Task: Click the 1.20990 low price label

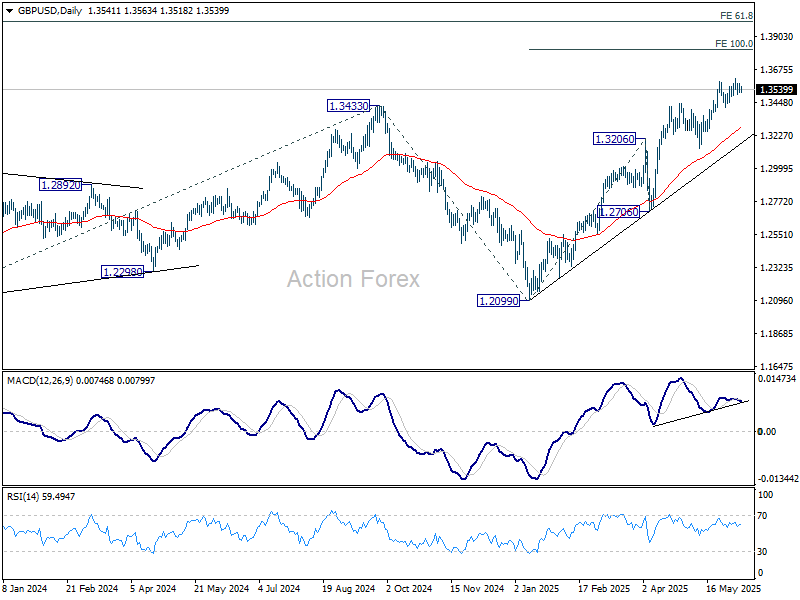Action: tap(498, 300)
